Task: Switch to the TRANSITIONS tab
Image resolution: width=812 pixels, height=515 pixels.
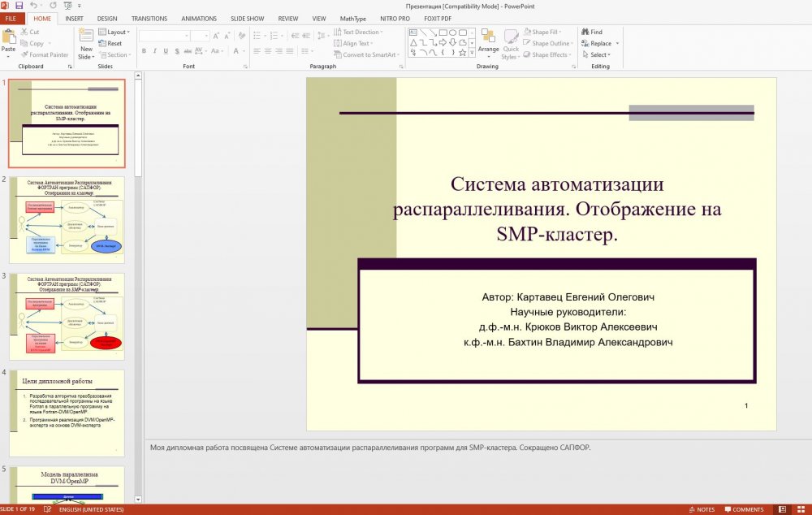Action: [149, 18]
